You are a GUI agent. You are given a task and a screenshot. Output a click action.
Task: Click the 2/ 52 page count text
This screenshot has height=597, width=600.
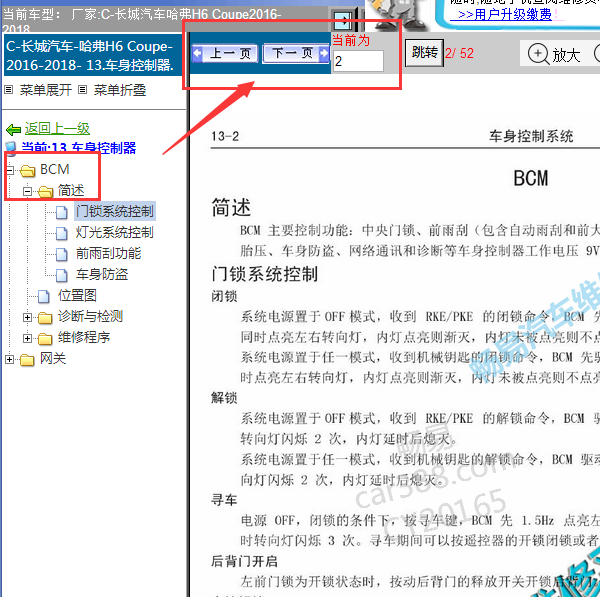459,53
